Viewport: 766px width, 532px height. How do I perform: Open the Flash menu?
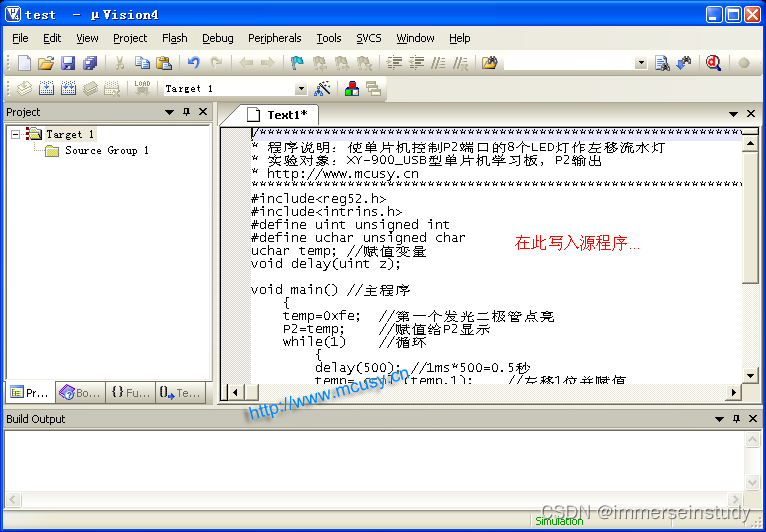[x=175, y=38]
